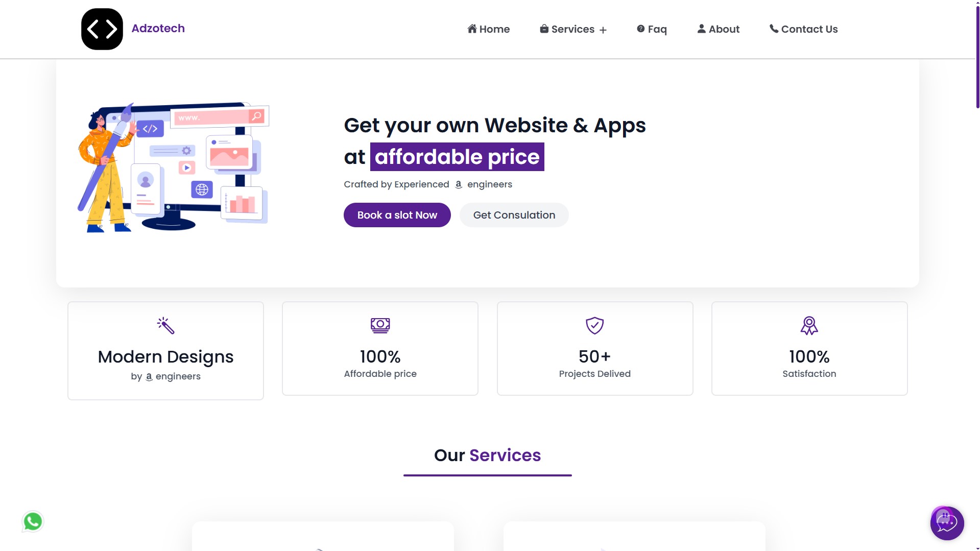Click the magic wand Modern Designs icon
This screenshot has height=551, width=980.
point(165,325)
